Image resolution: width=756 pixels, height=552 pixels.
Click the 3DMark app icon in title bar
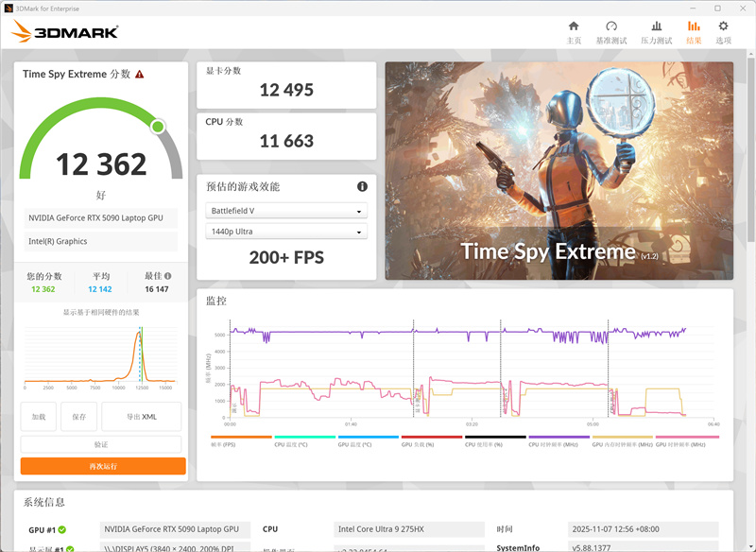click(x=9, y=9)
